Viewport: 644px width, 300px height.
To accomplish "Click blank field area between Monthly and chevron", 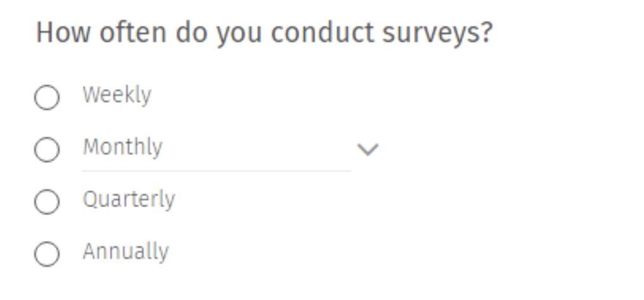I will (x=254, y=149).
